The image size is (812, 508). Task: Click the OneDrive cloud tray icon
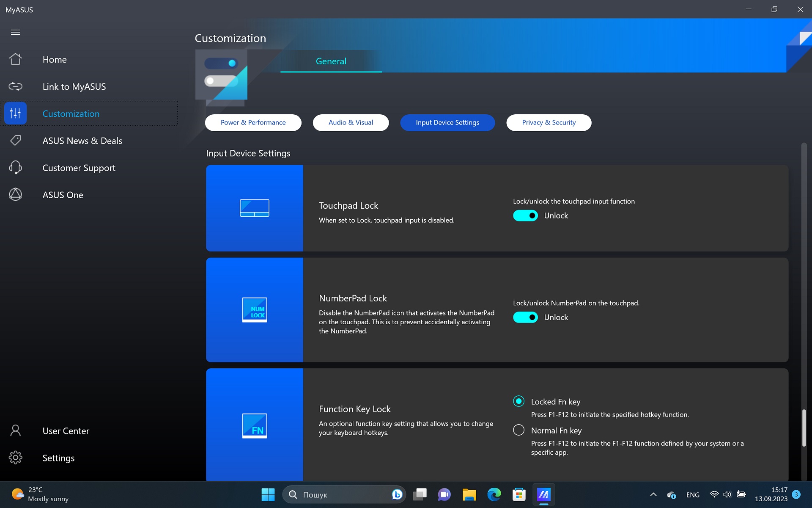tap(672, 494)
